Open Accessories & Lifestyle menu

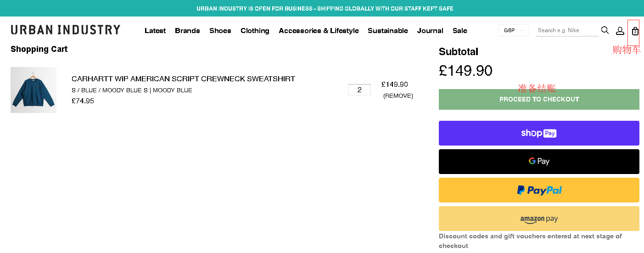(x=319, y=31)
